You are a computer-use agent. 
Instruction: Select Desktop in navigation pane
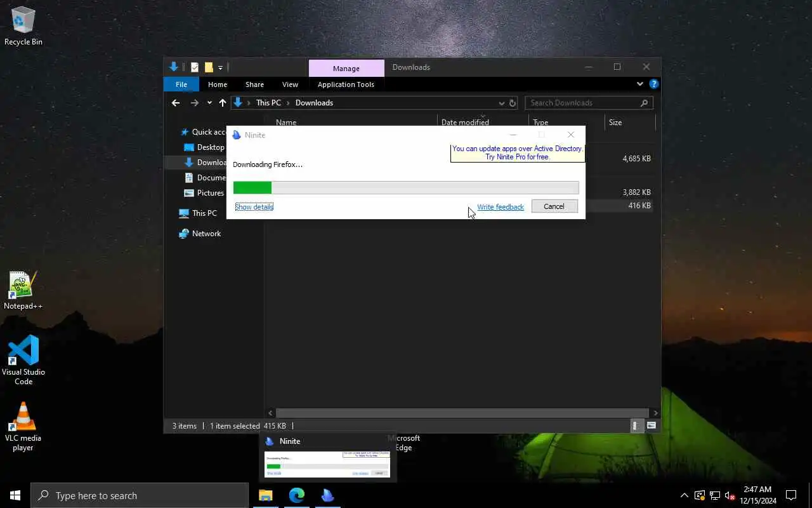[204, 147]
